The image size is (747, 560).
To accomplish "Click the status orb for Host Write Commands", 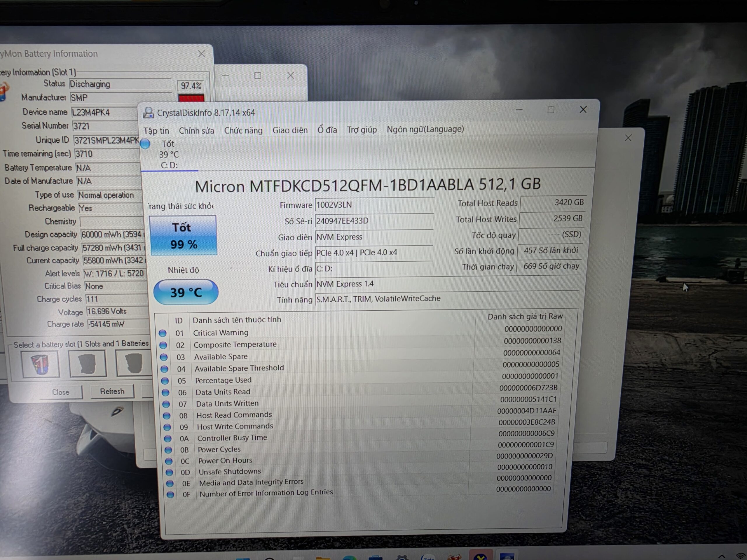I will [x=167, y=427].
